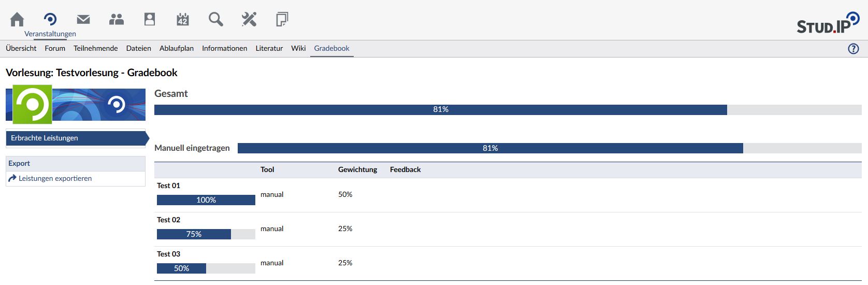
Task: Go to the Start page home icon
Action: coord(17,20)
